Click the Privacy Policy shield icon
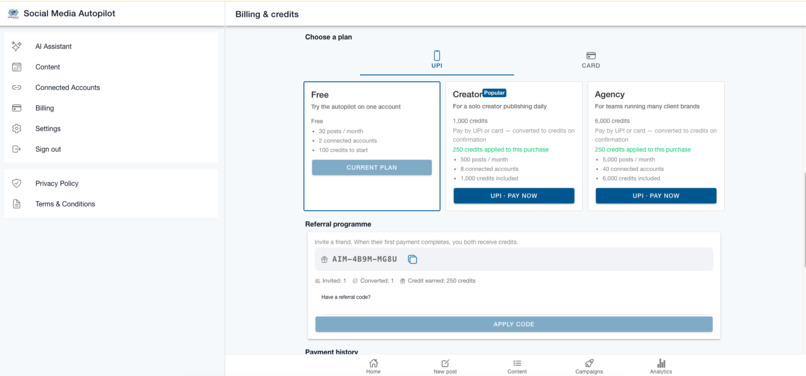 coord(16,183)
